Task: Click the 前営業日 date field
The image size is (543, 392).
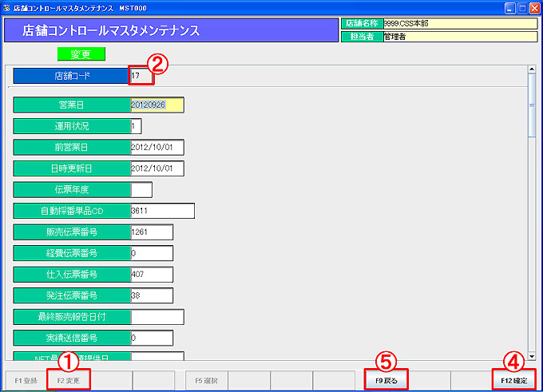Action: tap(157, 148)
